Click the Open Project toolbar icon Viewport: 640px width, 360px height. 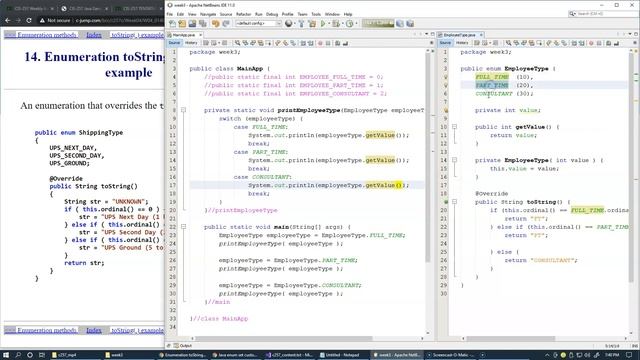click(x=192, y=24)
